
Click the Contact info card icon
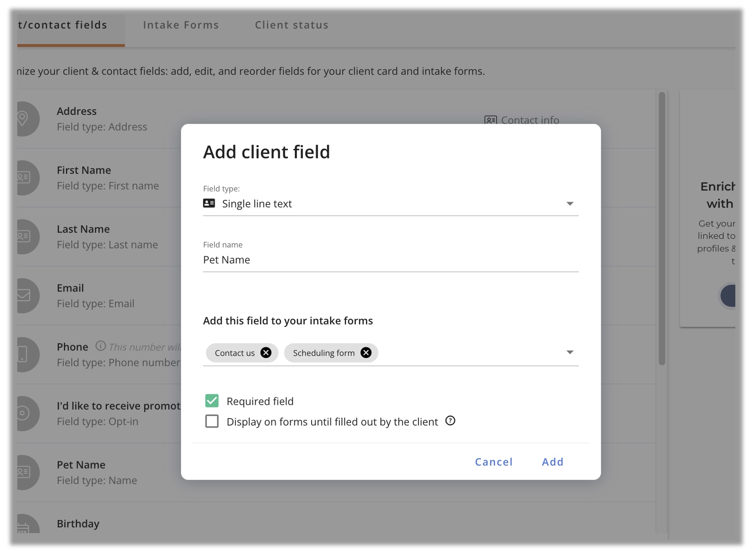tap(490, 120)
